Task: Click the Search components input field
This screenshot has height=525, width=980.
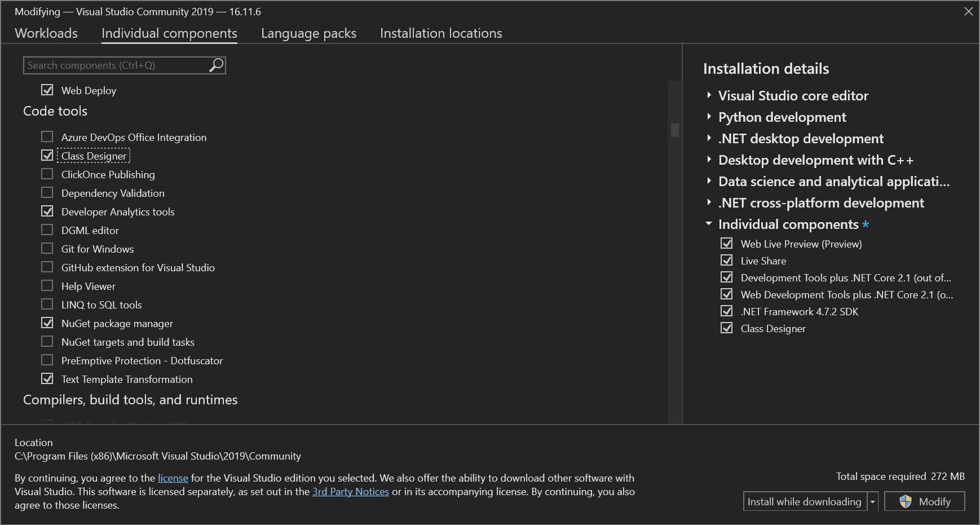Action: pos(113,65)
